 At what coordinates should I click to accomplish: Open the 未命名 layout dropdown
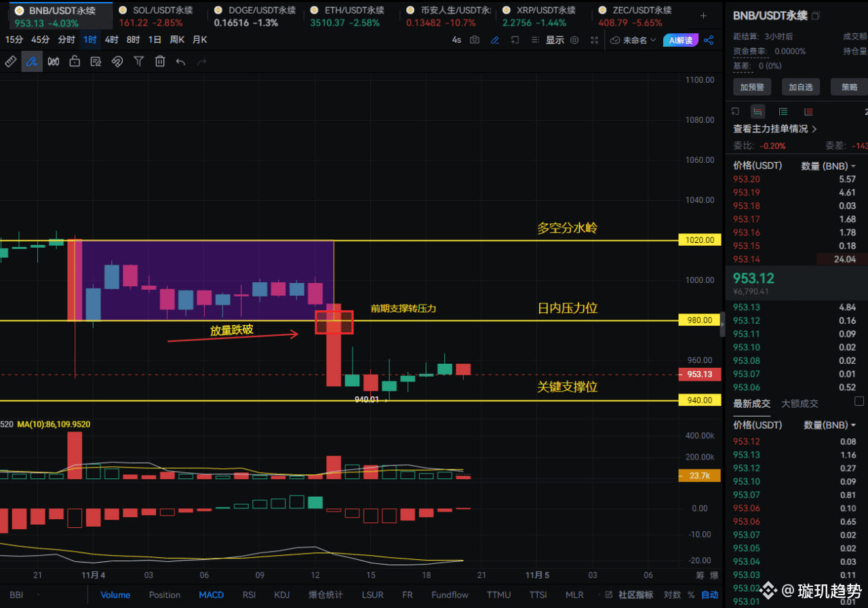pyautogui.click(x=633, y=40)
